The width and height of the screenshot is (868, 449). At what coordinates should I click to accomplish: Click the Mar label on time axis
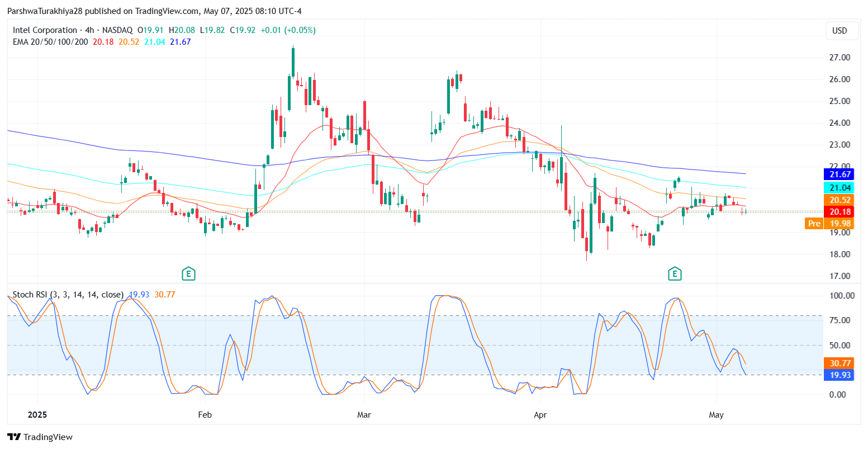[x=364, y=415]
